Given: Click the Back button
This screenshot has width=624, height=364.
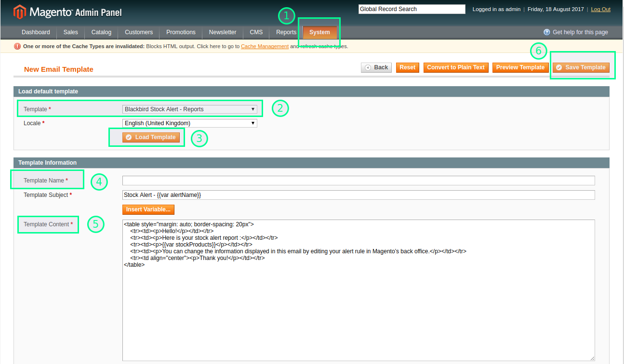Looking at the screenshot, I should 376,67.
